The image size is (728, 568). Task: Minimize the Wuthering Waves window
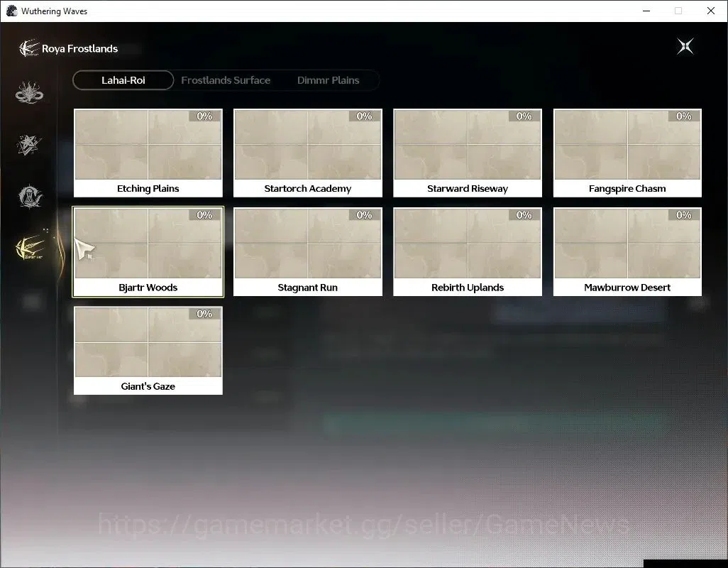pos(646,11)
